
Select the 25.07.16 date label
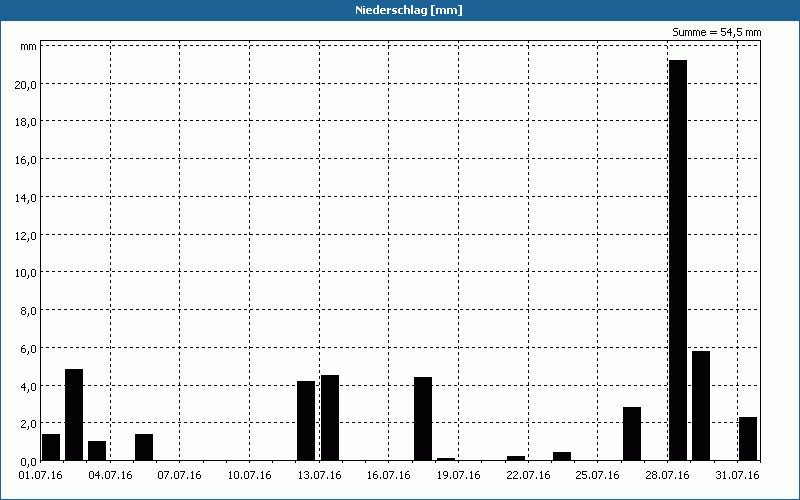point(597,475)
